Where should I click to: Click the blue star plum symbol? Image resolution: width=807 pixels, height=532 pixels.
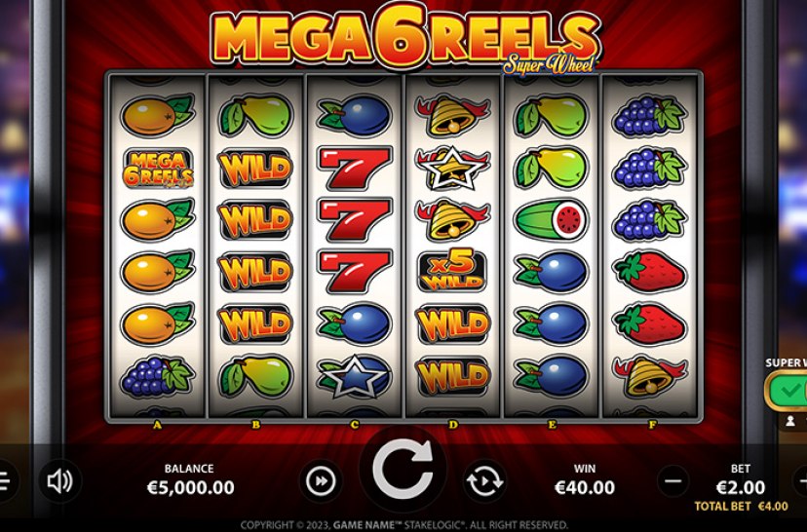[354, 375]
